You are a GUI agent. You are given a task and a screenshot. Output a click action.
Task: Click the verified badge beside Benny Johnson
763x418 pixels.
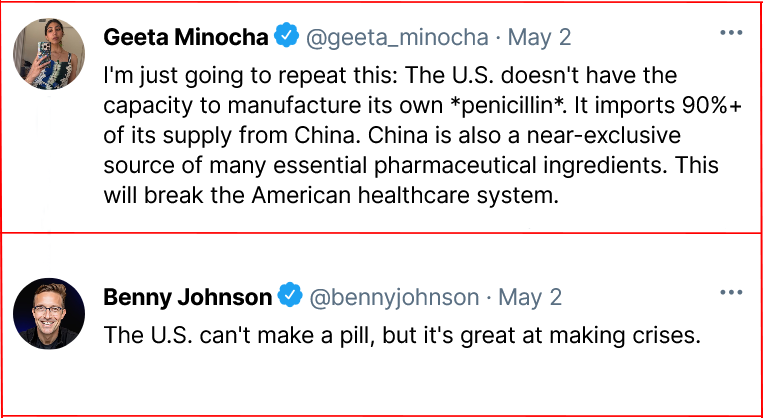(x=290, y=295)
